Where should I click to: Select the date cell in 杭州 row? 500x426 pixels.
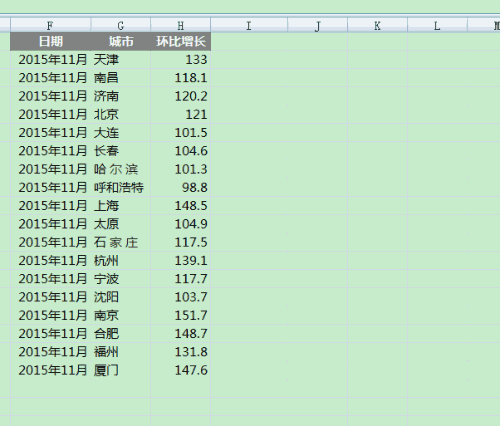[50, 261]
